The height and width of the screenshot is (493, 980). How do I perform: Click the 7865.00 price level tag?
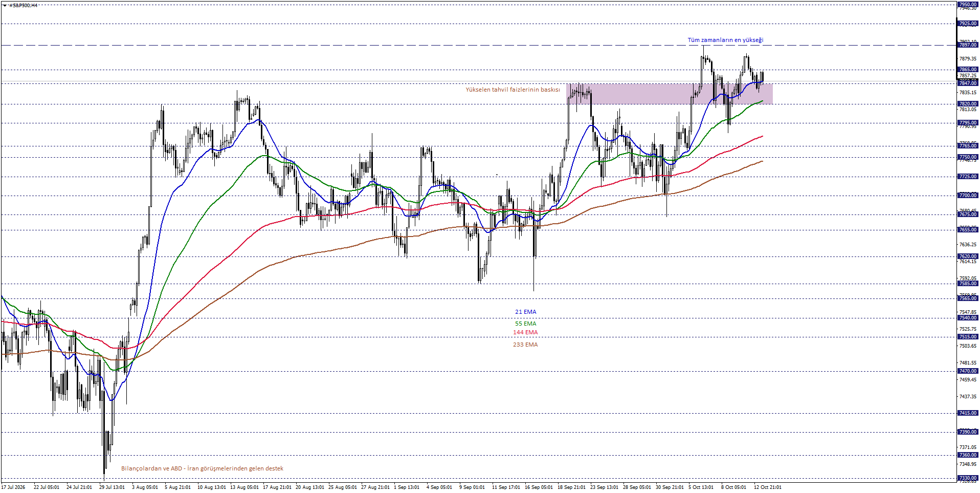point(968,70)
